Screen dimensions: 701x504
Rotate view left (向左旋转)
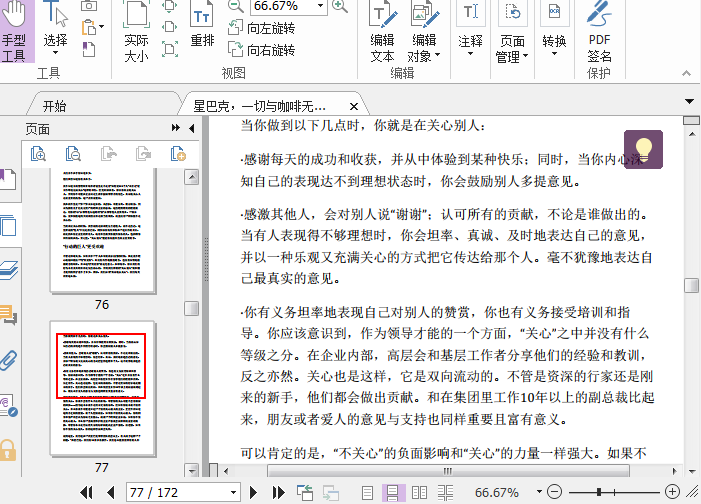262,28
